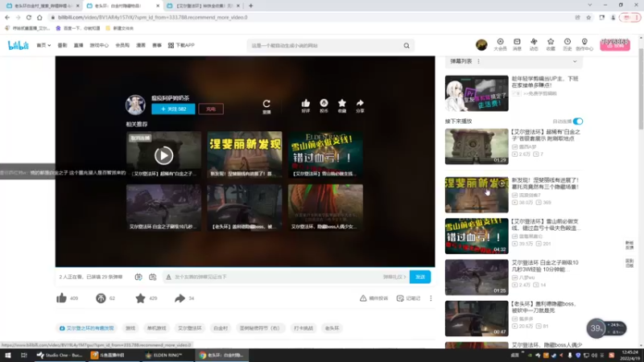Toggle danmaku display switch below player
Viewport: 644px width, 362px height.
pos(138,277)
